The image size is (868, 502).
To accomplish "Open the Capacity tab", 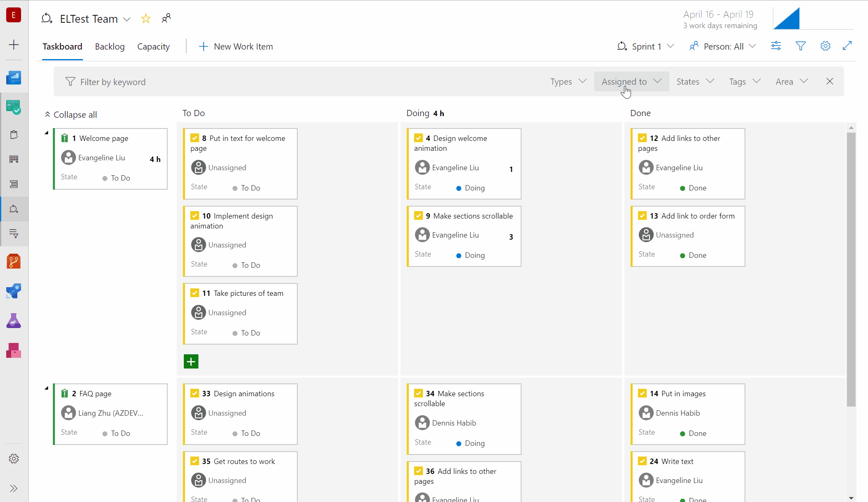I will point(153,46).
